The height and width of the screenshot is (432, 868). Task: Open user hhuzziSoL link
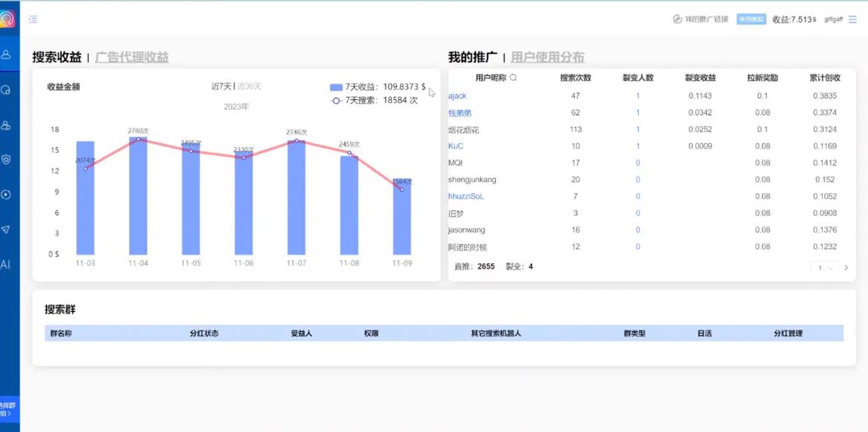[466, 196]
